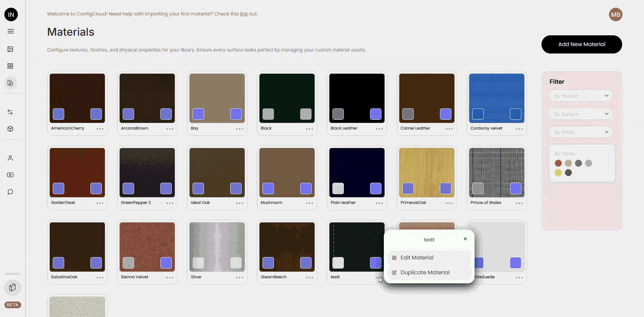Open three-dot menu for ArcanaBrown
Viewport: 644px width, 317px height.
[170, 129]
